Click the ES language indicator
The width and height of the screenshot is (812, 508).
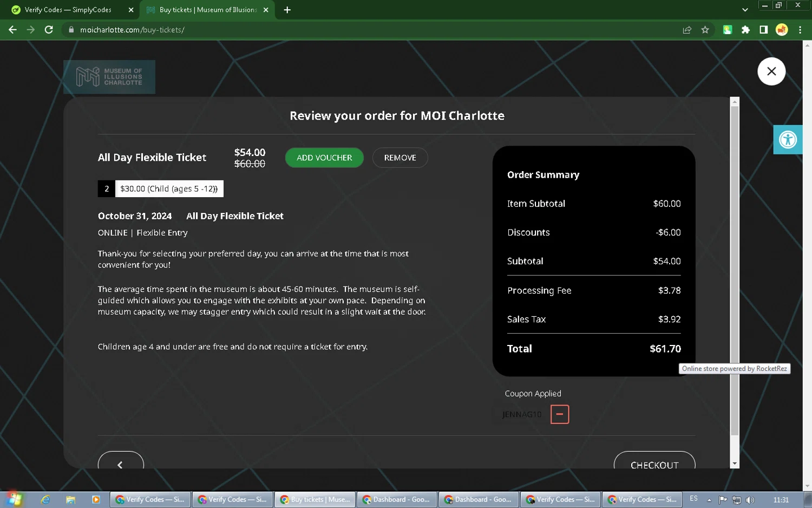(693, 499)
